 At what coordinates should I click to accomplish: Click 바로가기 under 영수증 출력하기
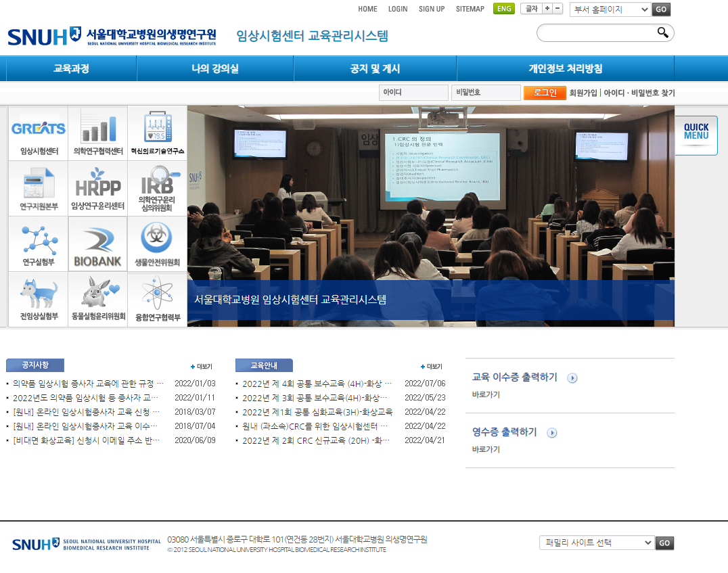(486, 449)
